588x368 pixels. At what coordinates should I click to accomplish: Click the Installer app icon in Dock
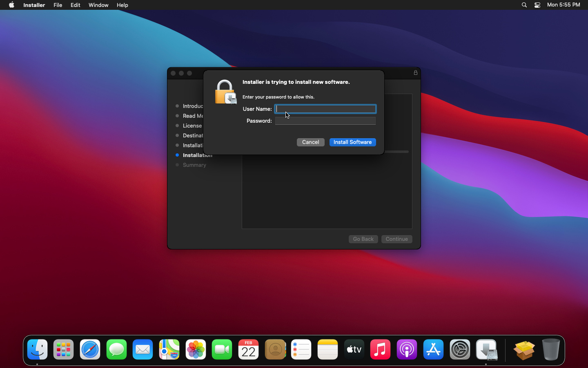[x=486, y=350]
